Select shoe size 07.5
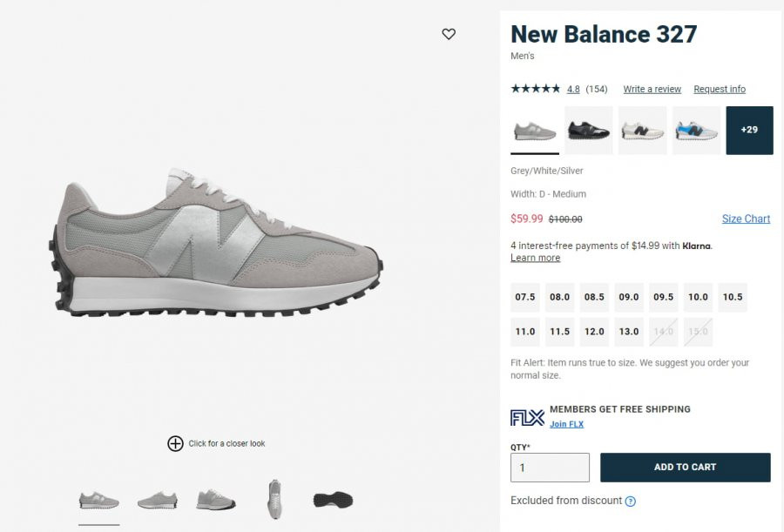The image size is (784, 532). click(525, 297)
